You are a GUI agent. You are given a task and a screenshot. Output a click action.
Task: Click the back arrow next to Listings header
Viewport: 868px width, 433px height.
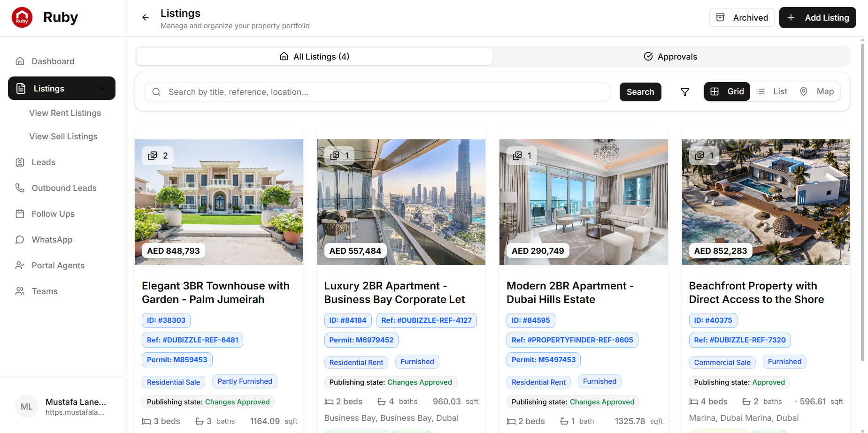pyautogui.click(x=145, y=17)
